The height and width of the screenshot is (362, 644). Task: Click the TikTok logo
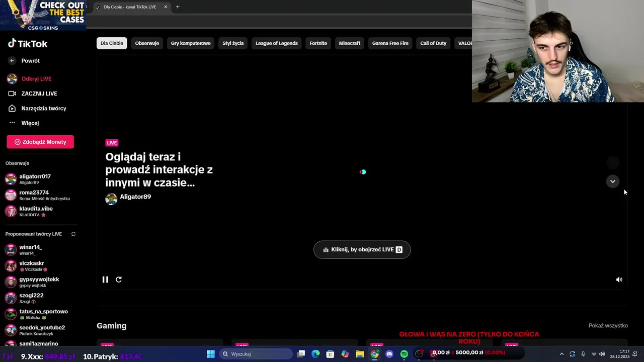[28, 44]
